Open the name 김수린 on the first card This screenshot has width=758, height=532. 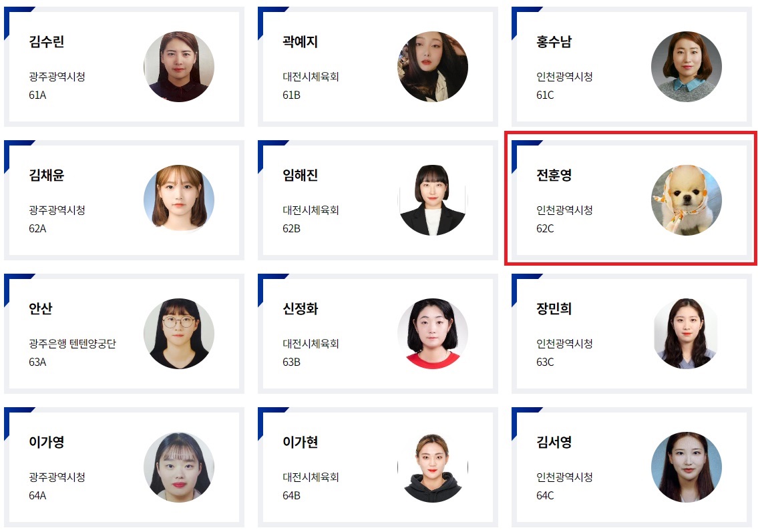click(46, 41)
